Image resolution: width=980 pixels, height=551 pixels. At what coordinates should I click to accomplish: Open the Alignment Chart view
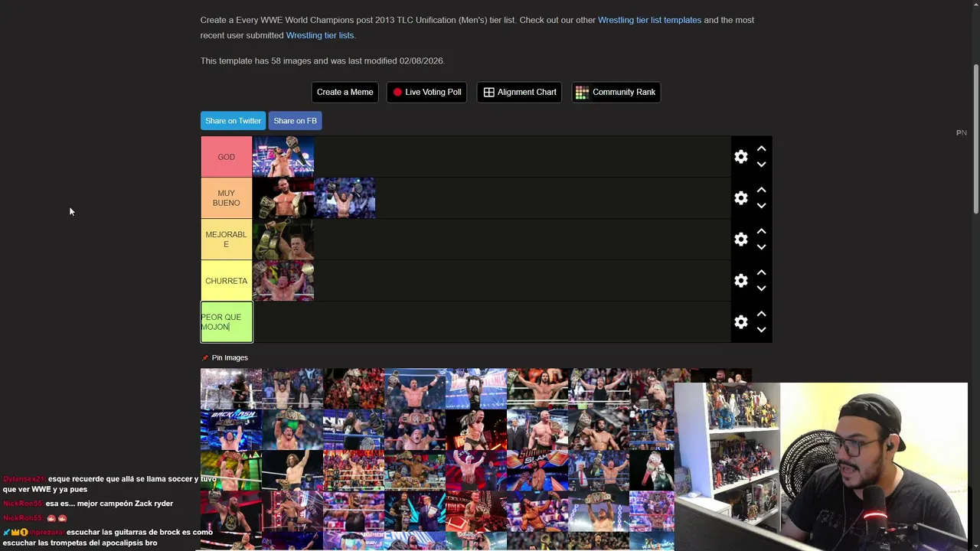(519, 92)
